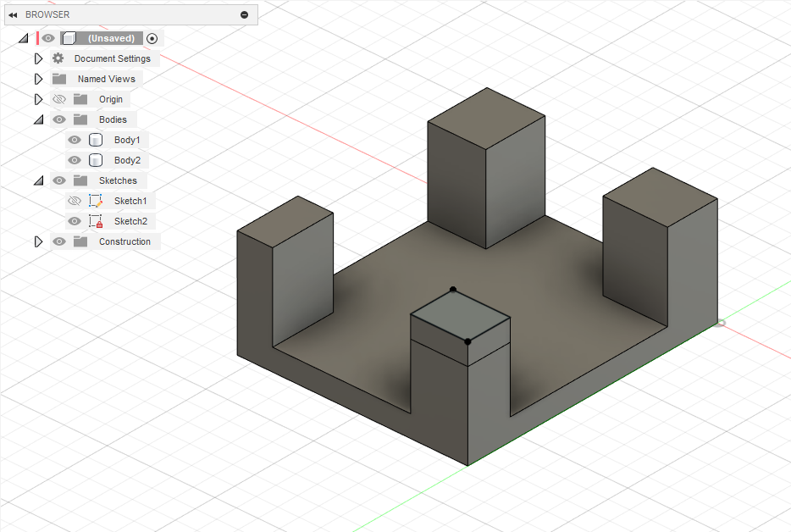The image size is (791, 532).
Task: Expand the Document Settings node
Action: 38,58
